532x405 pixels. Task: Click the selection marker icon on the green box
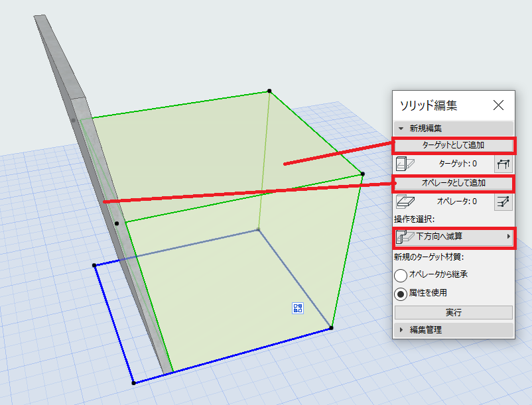click(298, 308)
